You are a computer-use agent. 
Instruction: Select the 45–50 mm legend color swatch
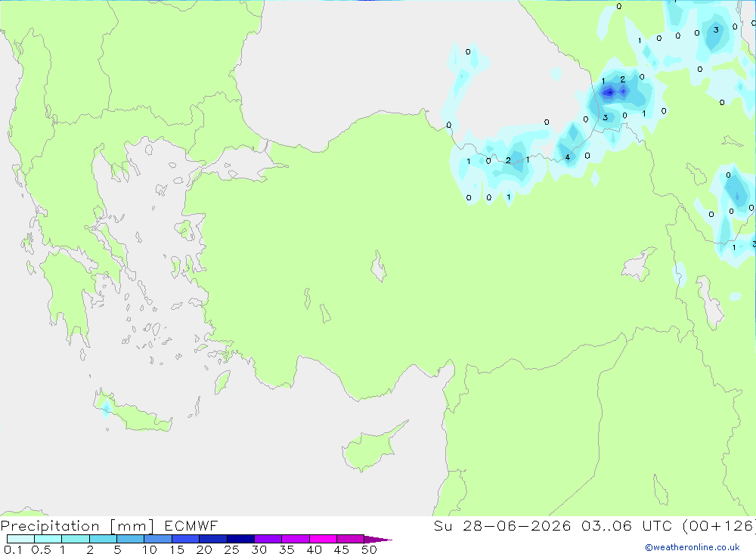(351, 539)
